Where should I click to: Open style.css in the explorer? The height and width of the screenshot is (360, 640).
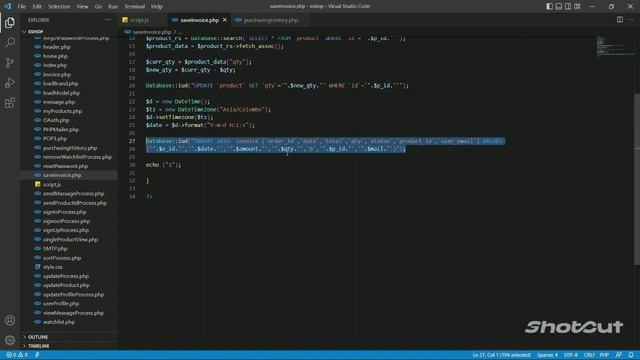pos(53,267)
